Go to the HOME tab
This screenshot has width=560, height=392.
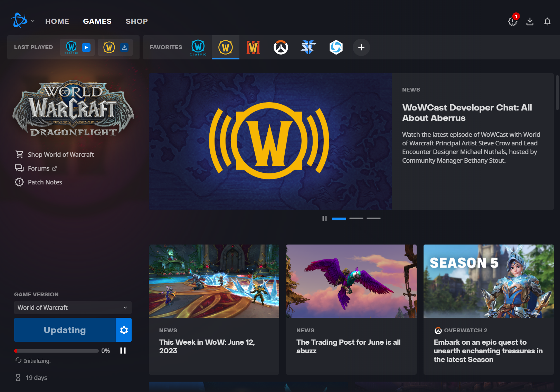coord(57,21)
